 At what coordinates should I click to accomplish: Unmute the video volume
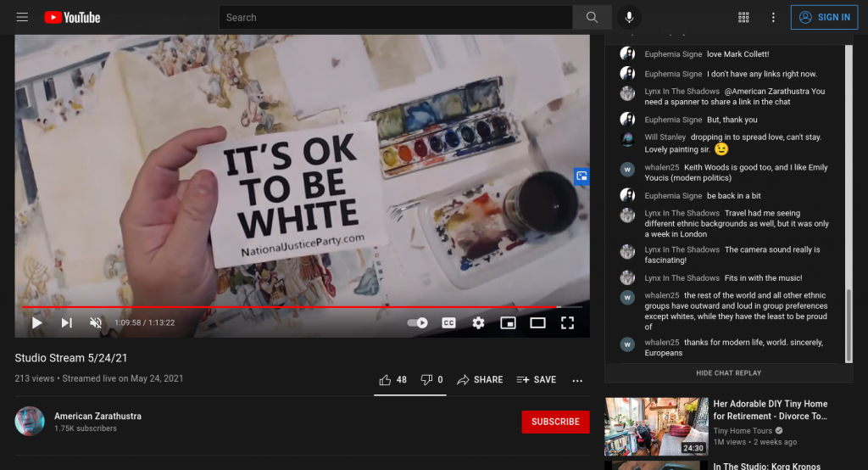click(x=96, y=322)
